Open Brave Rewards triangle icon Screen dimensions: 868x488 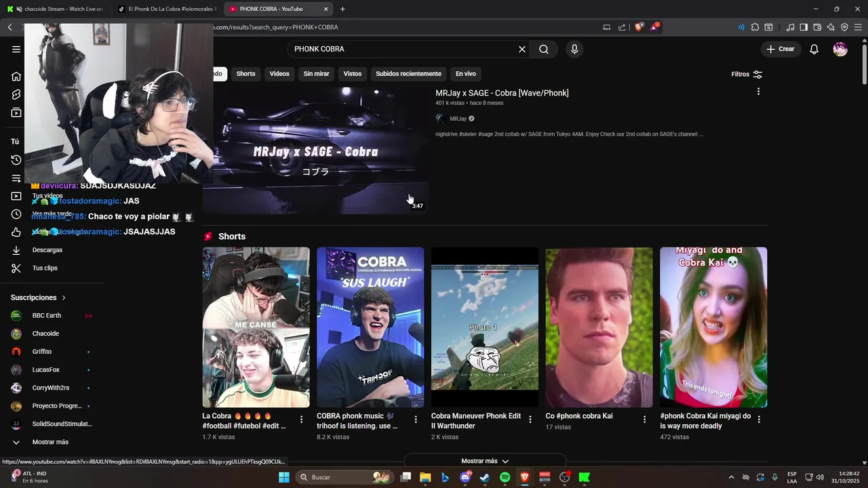[x=654, y=27]
